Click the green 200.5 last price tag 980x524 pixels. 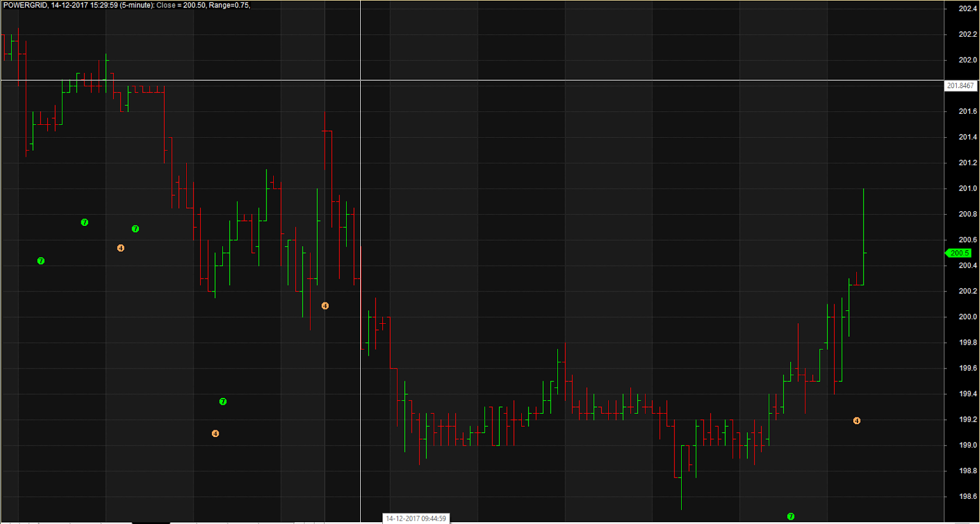point(959,253)
